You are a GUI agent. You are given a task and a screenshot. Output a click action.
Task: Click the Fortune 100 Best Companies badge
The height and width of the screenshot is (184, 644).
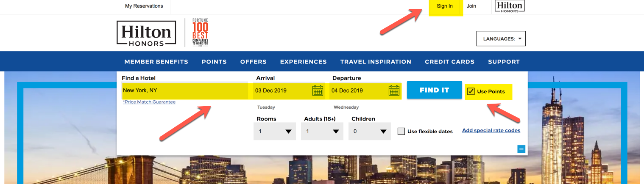coord(200,33)
